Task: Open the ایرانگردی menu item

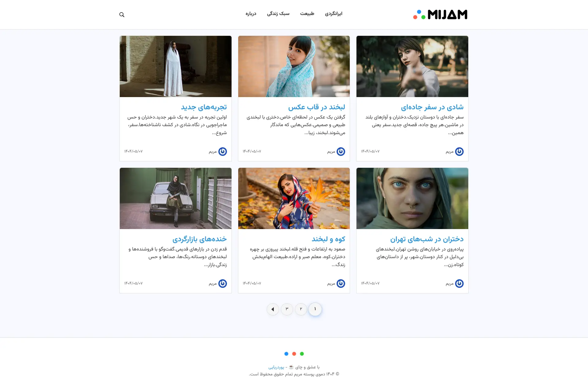Action: pos(334,14)
